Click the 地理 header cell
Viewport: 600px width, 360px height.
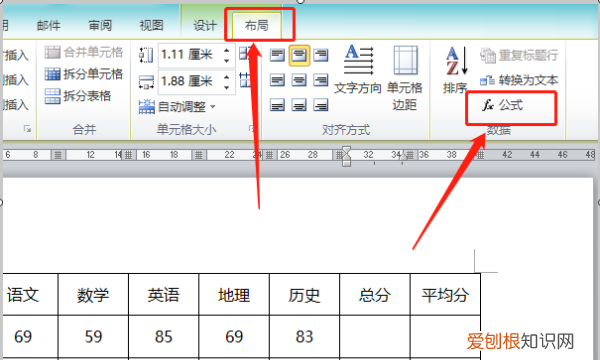point(234,295)
